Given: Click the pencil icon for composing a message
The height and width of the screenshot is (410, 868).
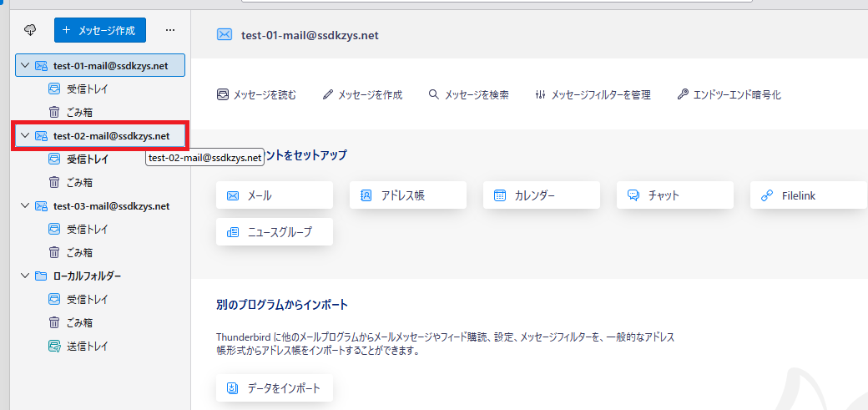Looking at the screenshot, I should coord(328,95).
